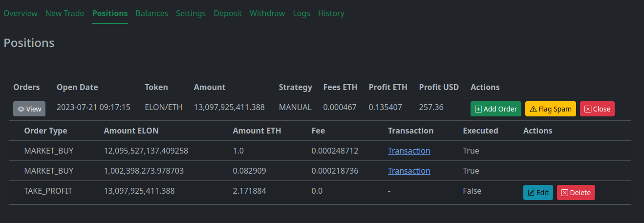Screen dimensions: 644x223
Task: Open Transaction link for 1.0 ETH buy
Action: [409, 151]
